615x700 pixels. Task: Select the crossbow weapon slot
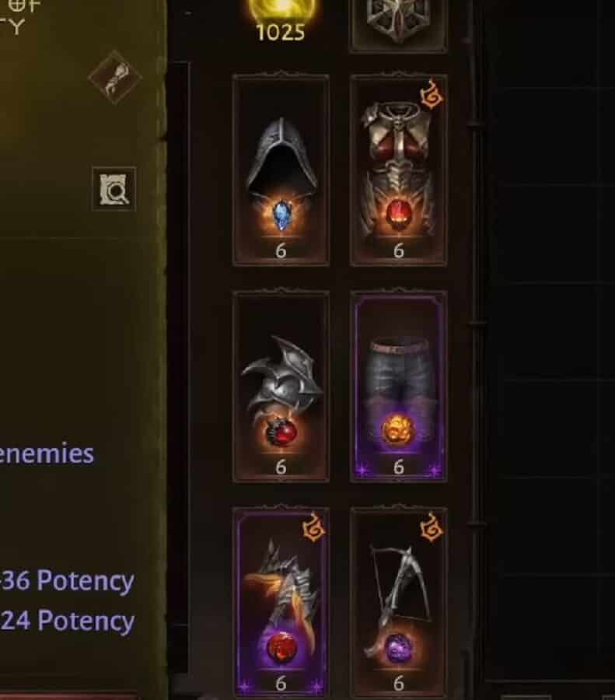[399, 603]
